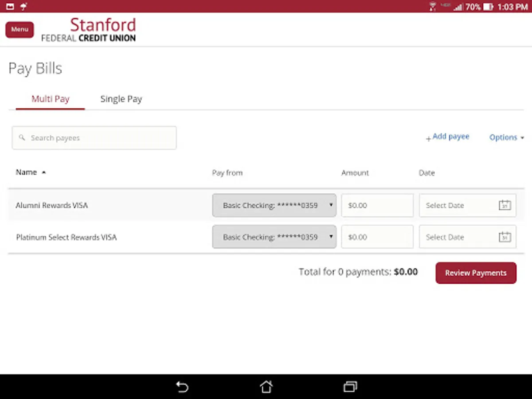The width and height of the screenshot is (532, 399).
Task: Open the red Menu button
Action: coord(20,30)
